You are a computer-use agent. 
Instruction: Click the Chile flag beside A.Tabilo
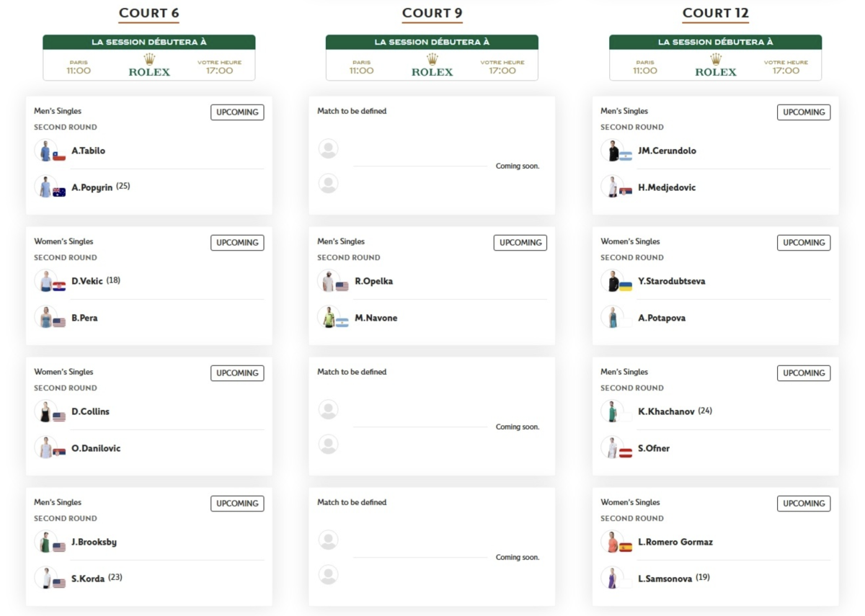pyautogui.click(x=59, y=156)
